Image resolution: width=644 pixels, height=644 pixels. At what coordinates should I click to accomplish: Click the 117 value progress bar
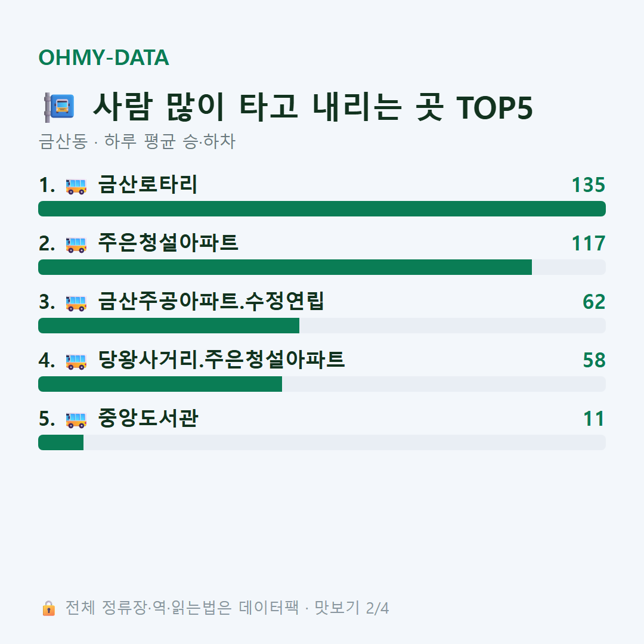coord(322,267)
